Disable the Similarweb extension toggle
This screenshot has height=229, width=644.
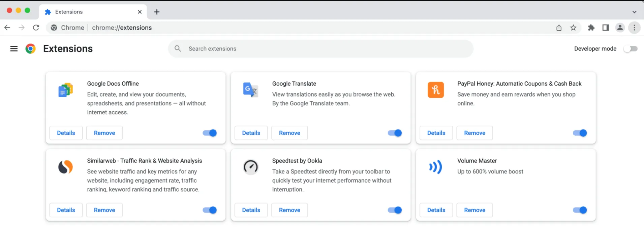coord(210,210)
